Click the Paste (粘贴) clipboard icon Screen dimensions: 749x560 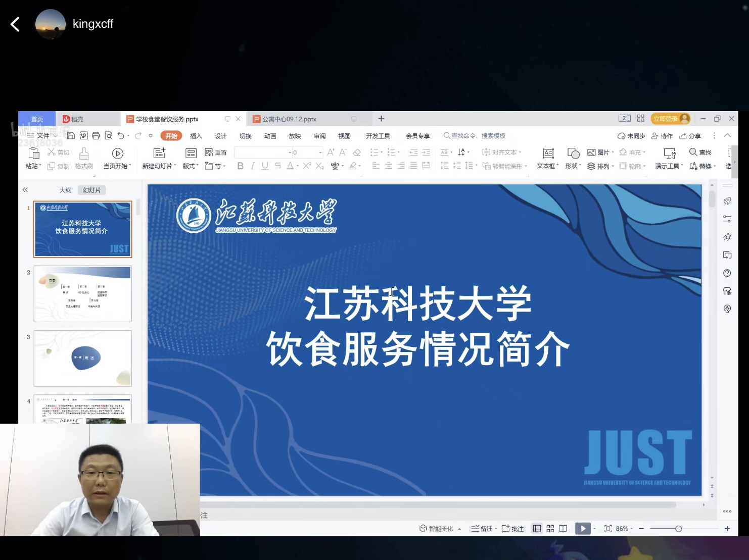pos(34,153)
